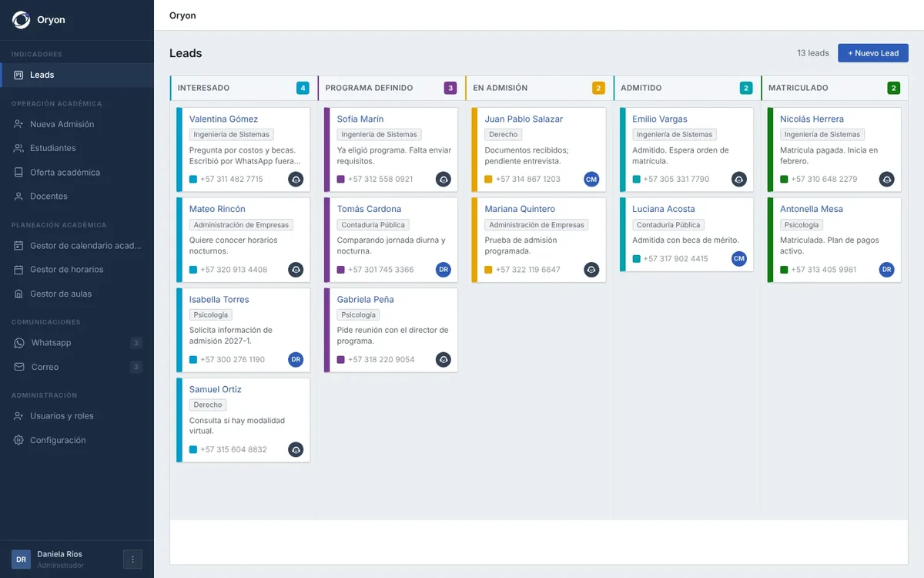Click bot avatar on Mariana Quintero card
Image resolution: width=924 pixels, height=578 pixels.
pyautogui.click(x=591, y=270)
